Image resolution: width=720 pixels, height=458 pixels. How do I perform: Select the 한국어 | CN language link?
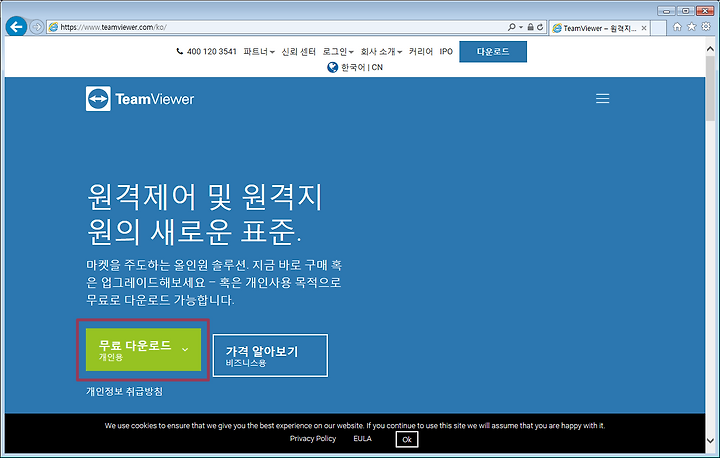[x=362, y=68]
